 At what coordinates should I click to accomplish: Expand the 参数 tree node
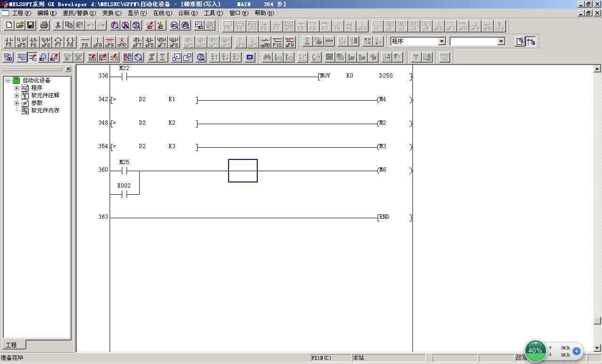16,103
